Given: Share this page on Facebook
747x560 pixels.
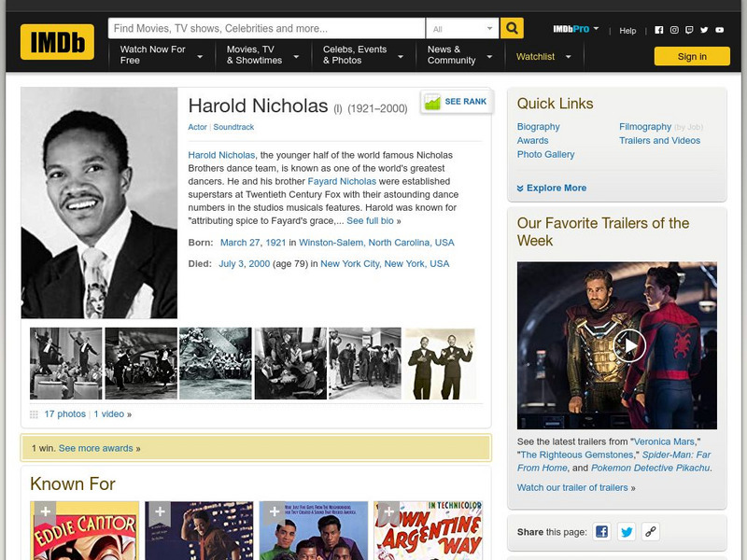Looking at the screenshot, I should 601,531.
